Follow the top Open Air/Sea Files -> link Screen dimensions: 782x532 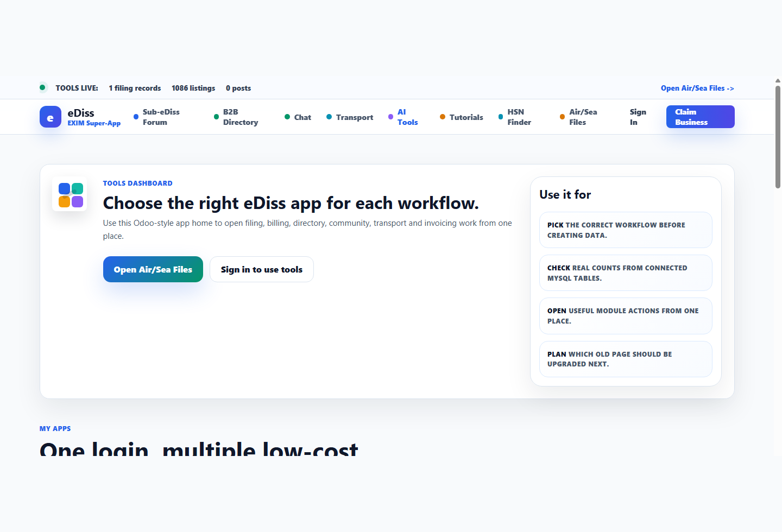point(697,88)
